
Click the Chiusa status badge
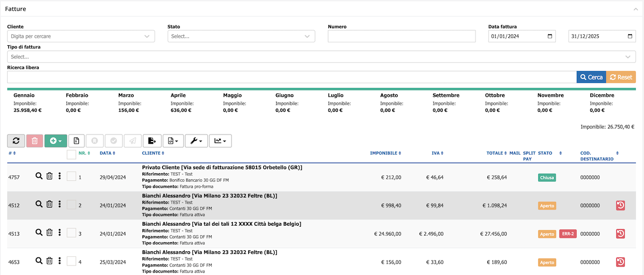point(547,177)
